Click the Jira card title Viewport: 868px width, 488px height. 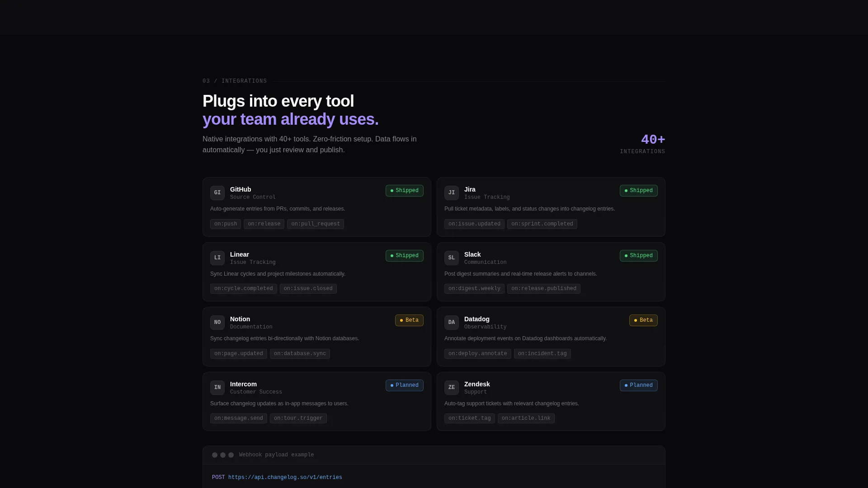[470, 189]
